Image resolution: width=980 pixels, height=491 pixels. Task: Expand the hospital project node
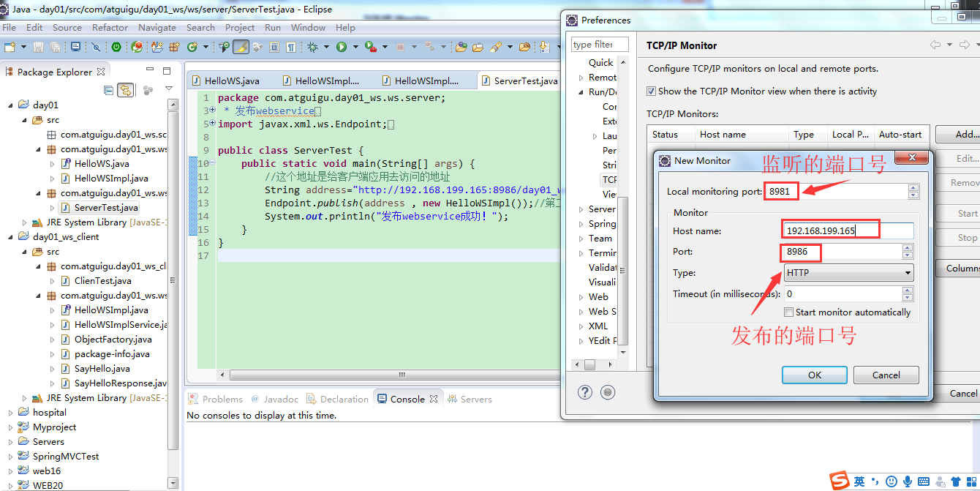click(x=11, y=413)
